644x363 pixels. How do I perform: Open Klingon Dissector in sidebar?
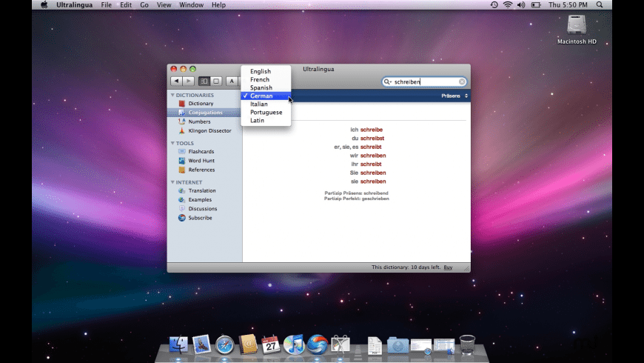pyautogui.click(x=209, y=130)
